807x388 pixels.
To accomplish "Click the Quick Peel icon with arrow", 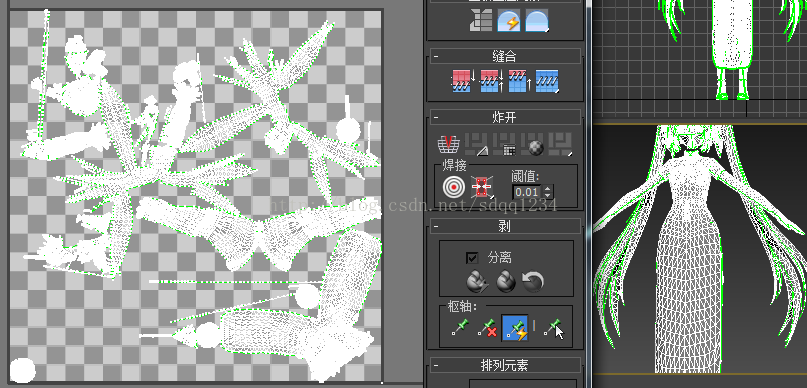I will click(x=478, y=281).
